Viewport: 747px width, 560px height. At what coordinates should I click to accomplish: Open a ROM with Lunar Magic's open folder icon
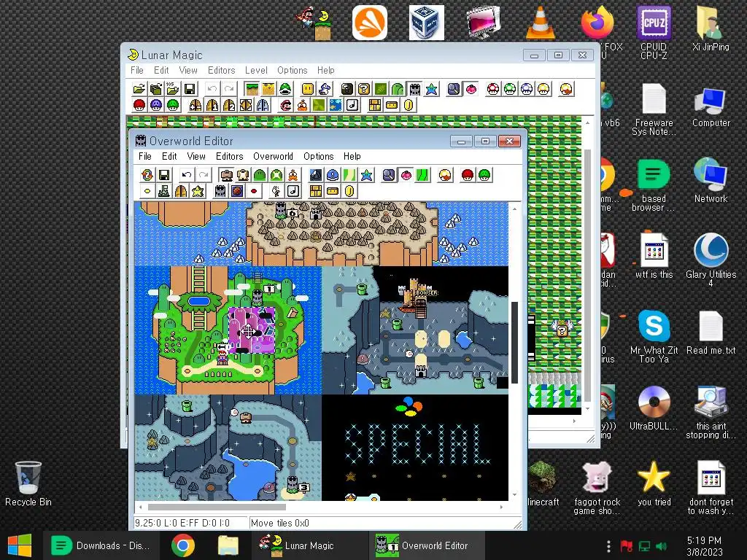139,89
